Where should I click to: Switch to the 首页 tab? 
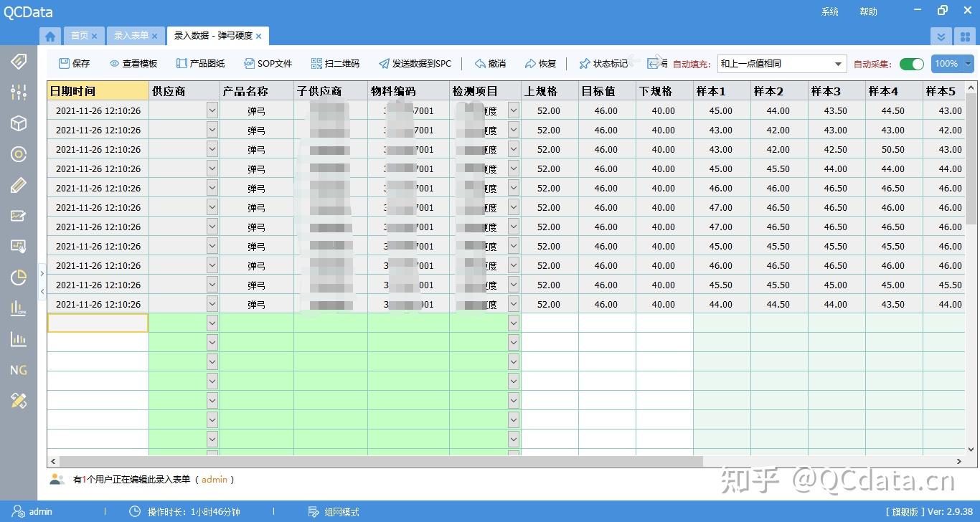click(x=80, y=35)
